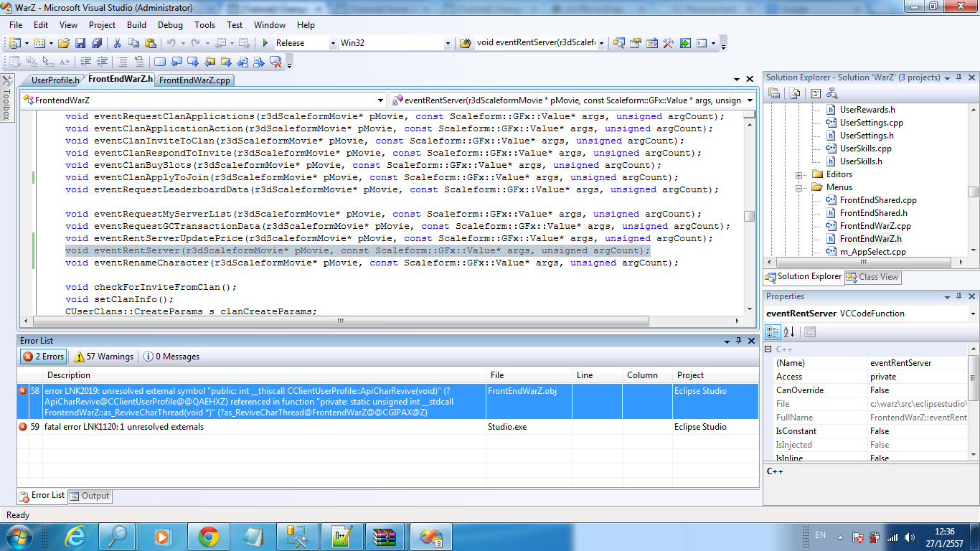This screenshot has width=980, height=551.
Task: Open the FrontendWarZ class scope dropdown
Action: (x=381, y=100)
